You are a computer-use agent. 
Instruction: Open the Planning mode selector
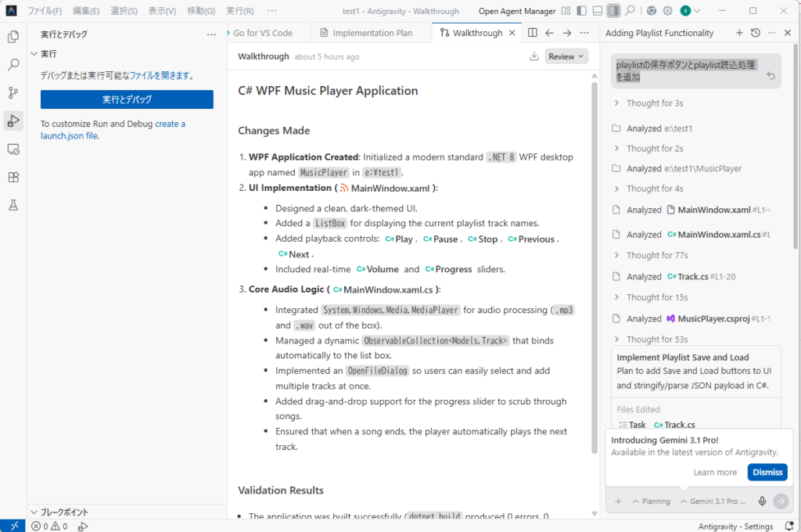tap(651, 501)
